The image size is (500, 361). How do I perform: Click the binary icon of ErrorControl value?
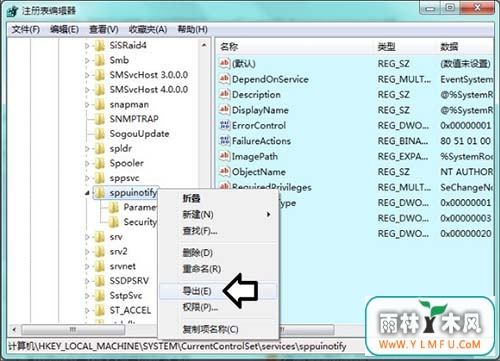coord(224,125)
